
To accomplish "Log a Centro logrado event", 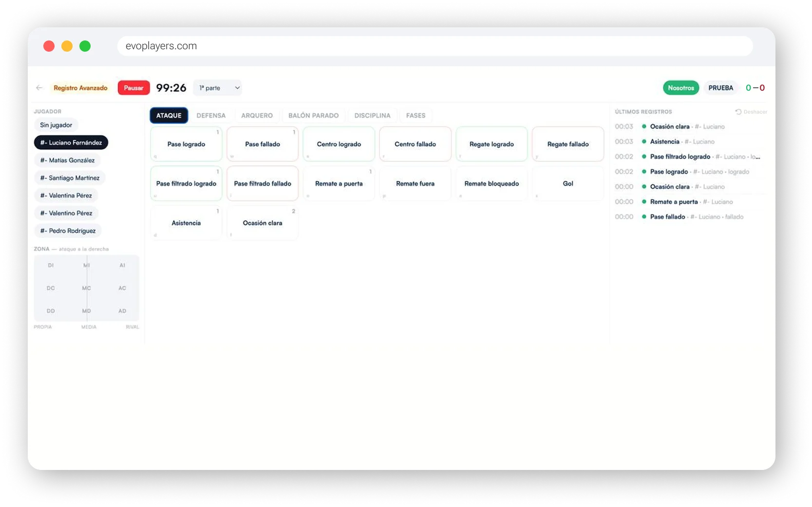I will pyautogui.click(x=339, y=144).
